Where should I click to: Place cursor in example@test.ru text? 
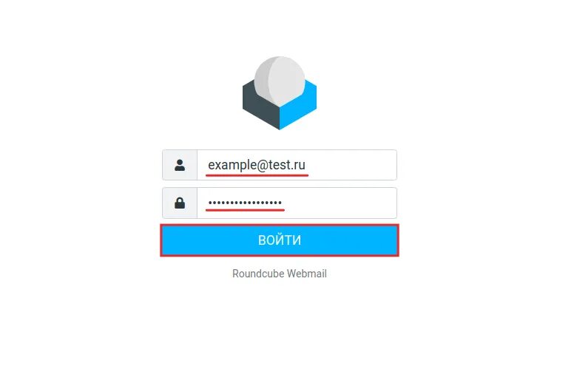click(x=257, y=165)
